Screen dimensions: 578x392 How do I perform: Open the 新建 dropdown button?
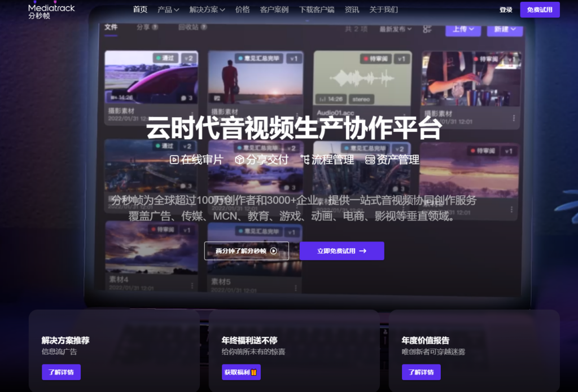[505, 29]
